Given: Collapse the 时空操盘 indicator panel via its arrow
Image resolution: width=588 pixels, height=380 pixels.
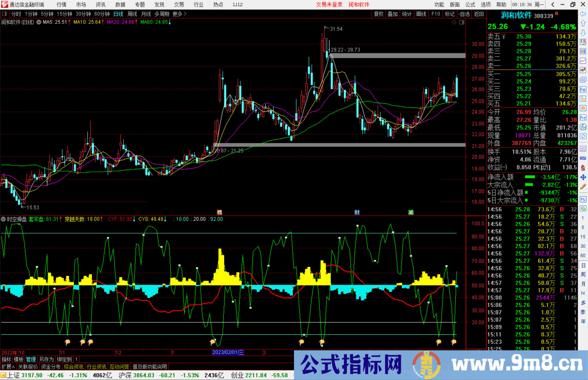Looking at the screenshot, I should pos(3,219).
